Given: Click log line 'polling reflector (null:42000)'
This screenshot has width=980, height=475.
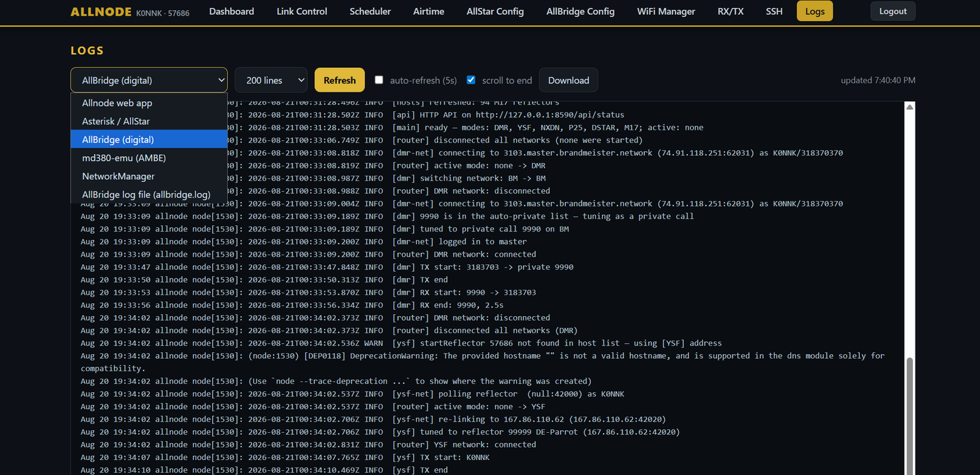Looking at the screenshot, I should point(353,394).
